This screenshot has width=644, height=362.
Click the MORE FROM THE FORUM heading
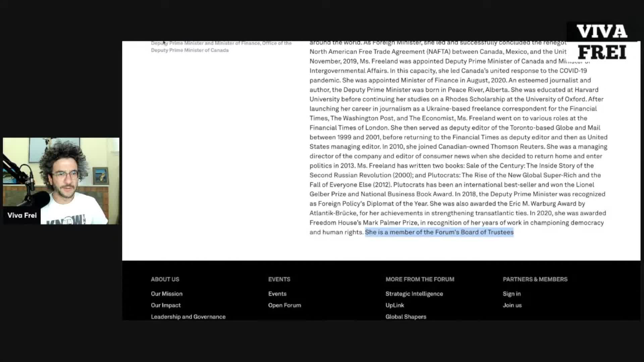click(x=420, y=279)
